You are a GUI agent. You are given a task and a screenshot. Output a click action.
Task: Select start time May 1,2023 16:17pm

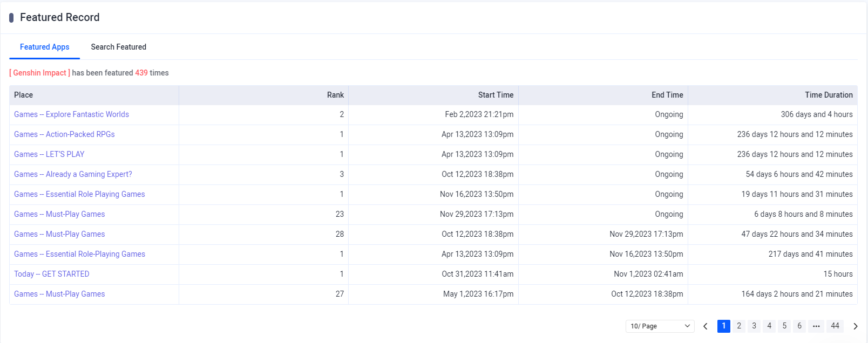478,294
